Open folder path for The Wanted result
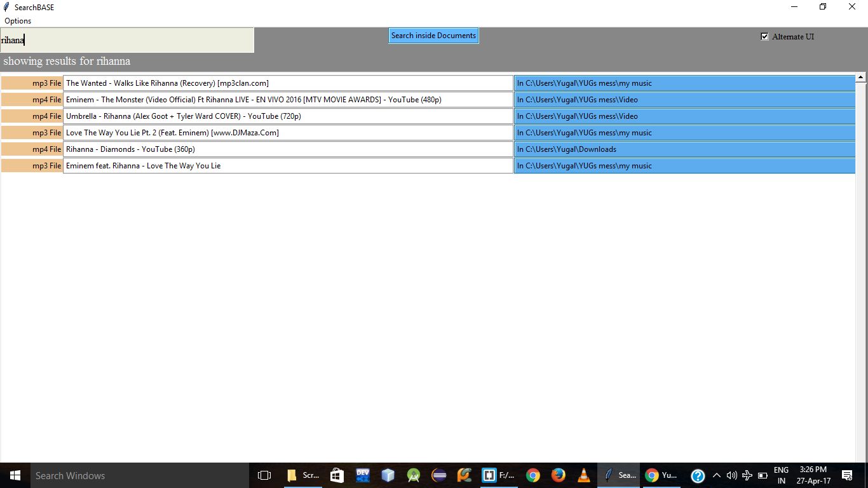This screenshot has width=868, height=488. (684, 83)
